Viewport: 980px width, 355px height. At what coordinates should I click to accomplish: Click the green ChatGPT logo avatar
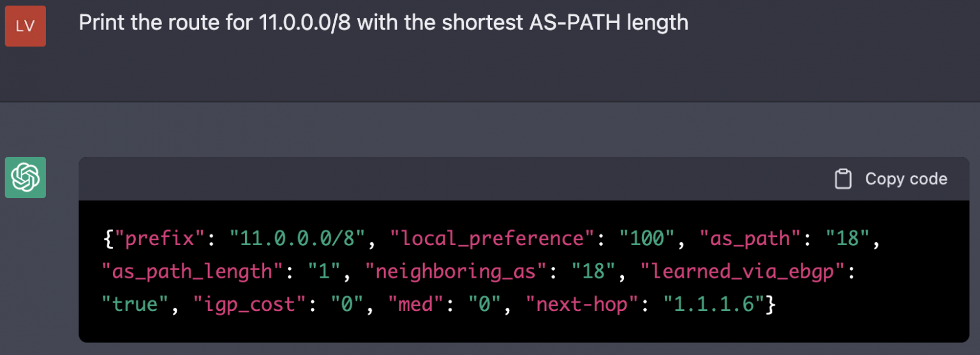coord(26,177)
